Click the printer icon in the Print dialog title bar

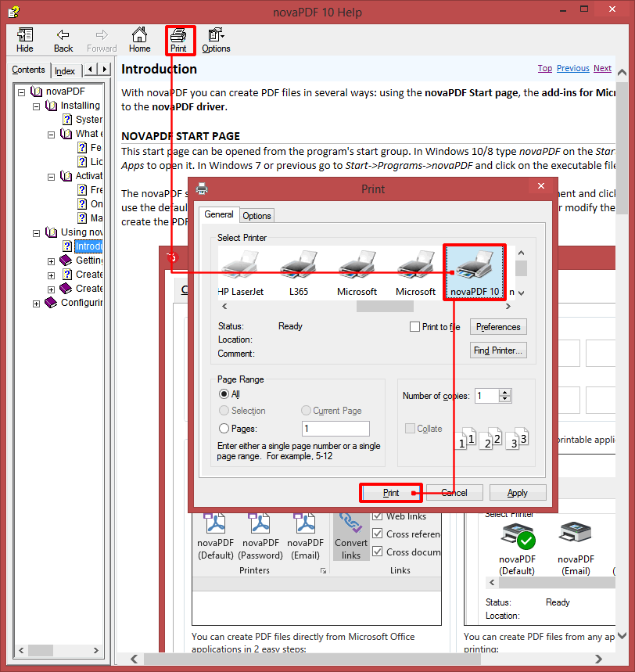click(202, 189)
